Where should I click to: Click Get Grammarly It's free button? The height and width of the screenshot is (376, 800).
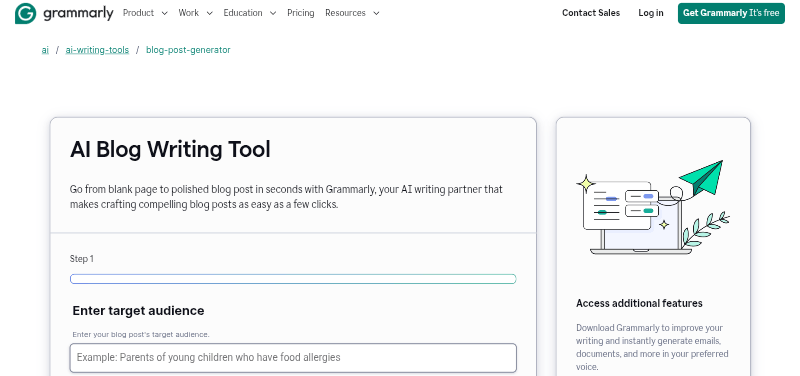(731, 13)
